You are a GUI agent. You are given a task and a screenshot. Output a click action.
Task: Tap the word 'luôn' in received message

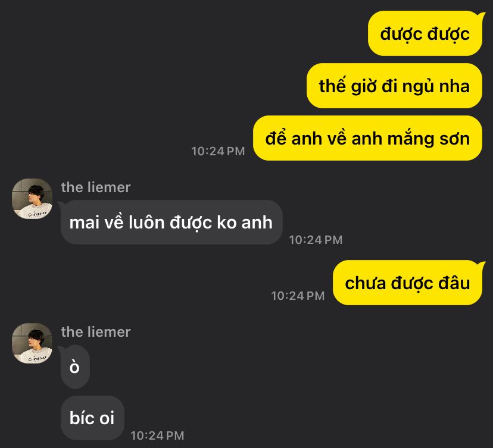pos(147,222)
